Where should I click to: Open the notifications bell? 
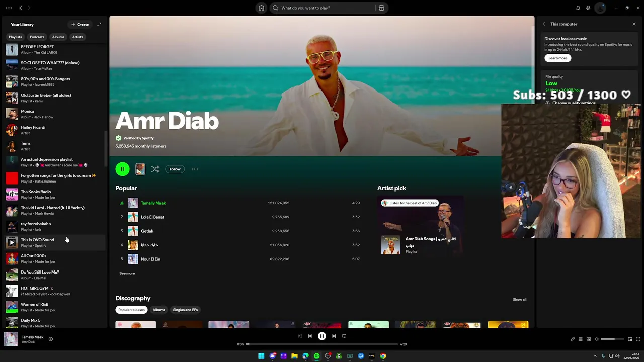click(x=578, y=8)
